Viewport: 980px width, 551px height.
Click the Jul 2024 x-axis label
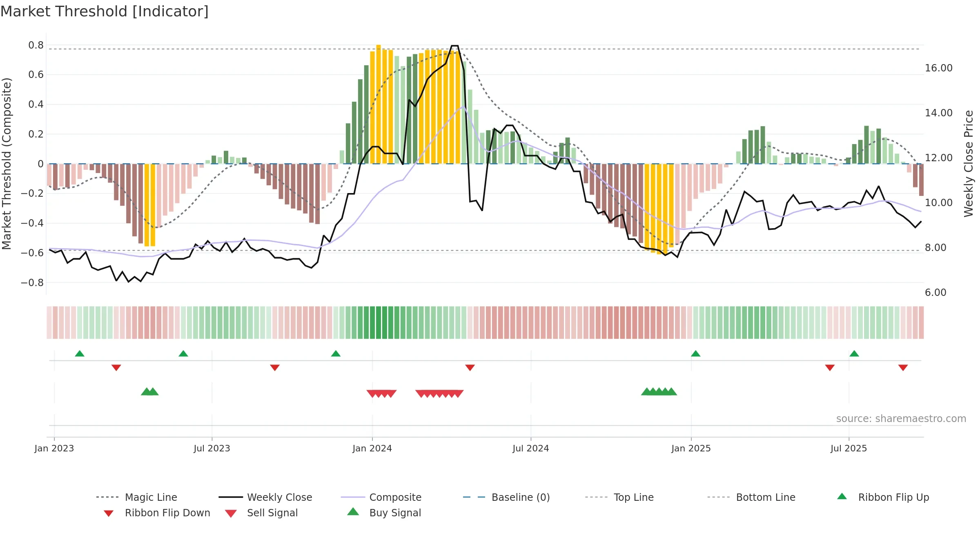(531, 449)
